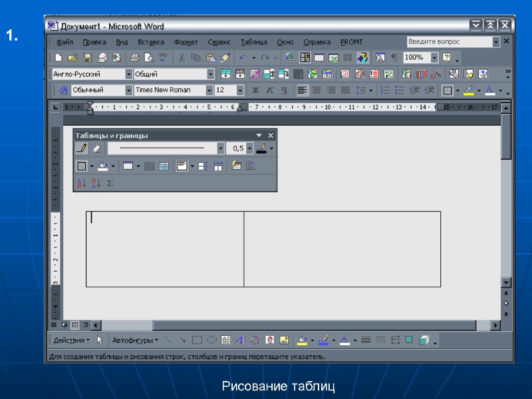Open the font size 12 dropdown

coord(240,90)
